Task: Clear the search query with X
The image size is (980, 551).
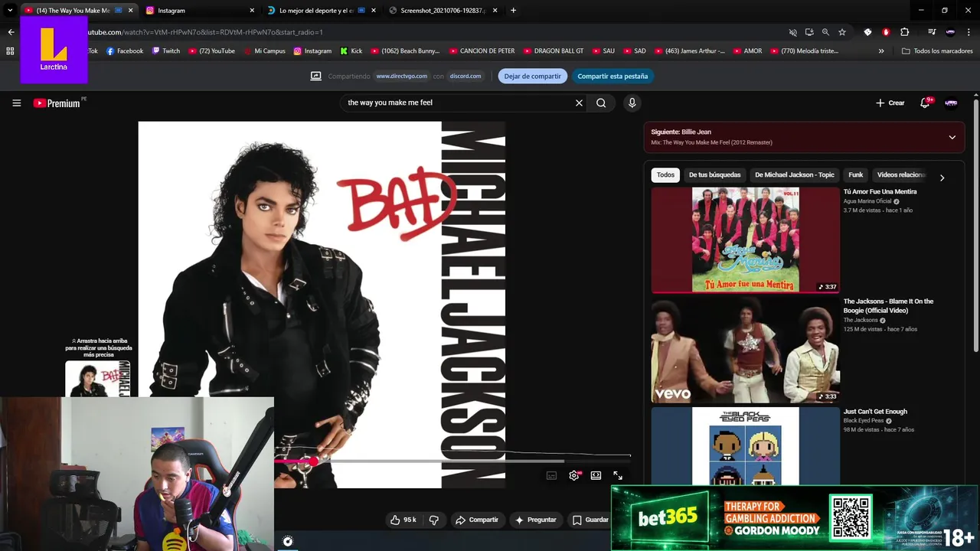Action: 579,103
